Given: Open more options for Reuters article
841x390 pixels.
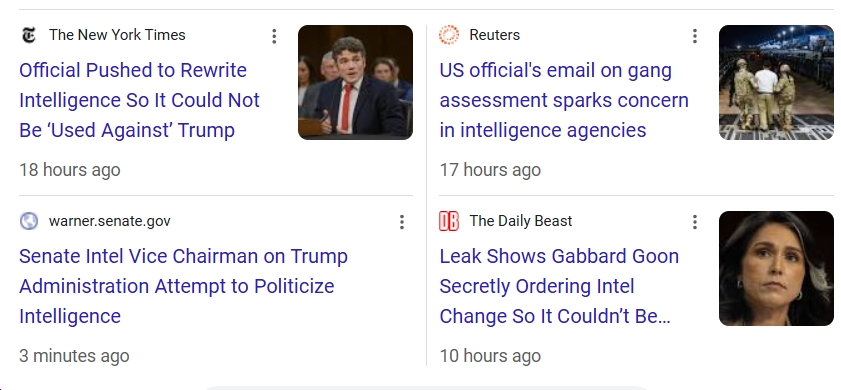Looking at the screenshot, I should [695, 36].
